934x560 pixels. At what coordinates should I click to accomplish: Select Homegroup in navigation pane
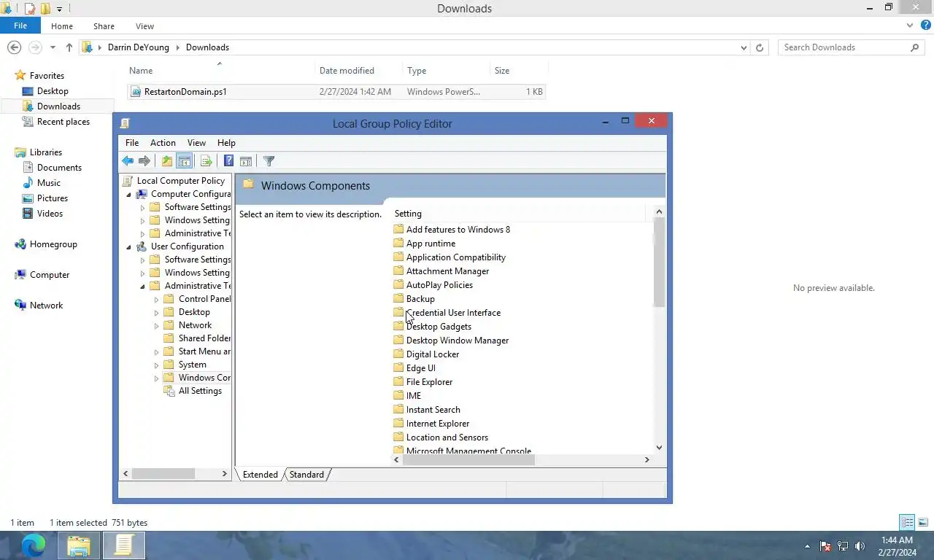click(x=53, y=244)
